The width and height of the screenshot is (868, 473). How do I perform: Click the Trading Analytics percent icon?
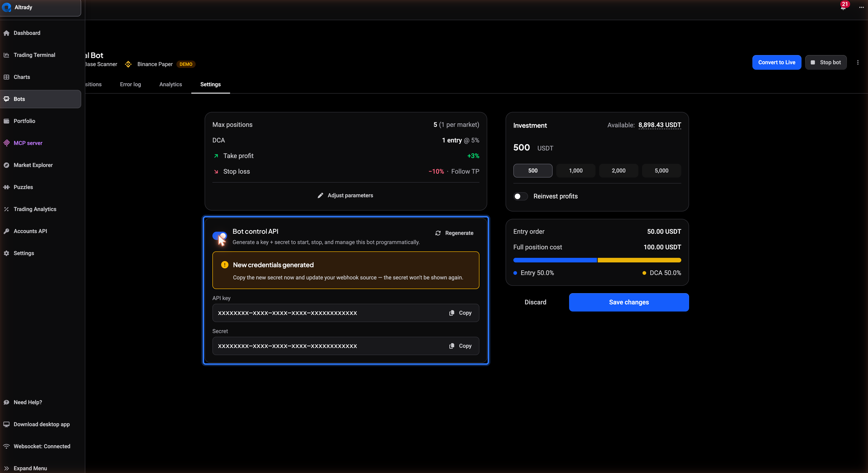(6, 209)
